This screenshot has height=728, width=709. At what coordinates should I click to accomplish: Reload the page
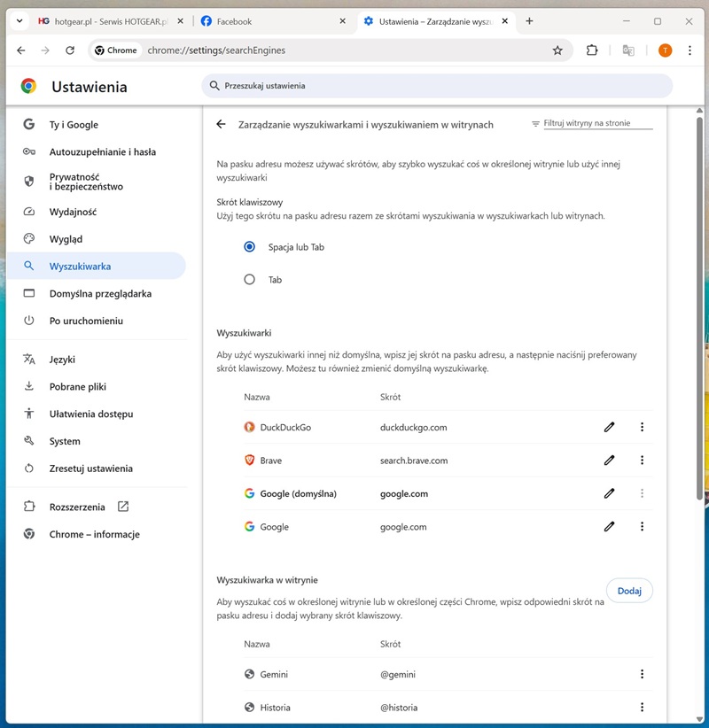[x=70, y=50]
